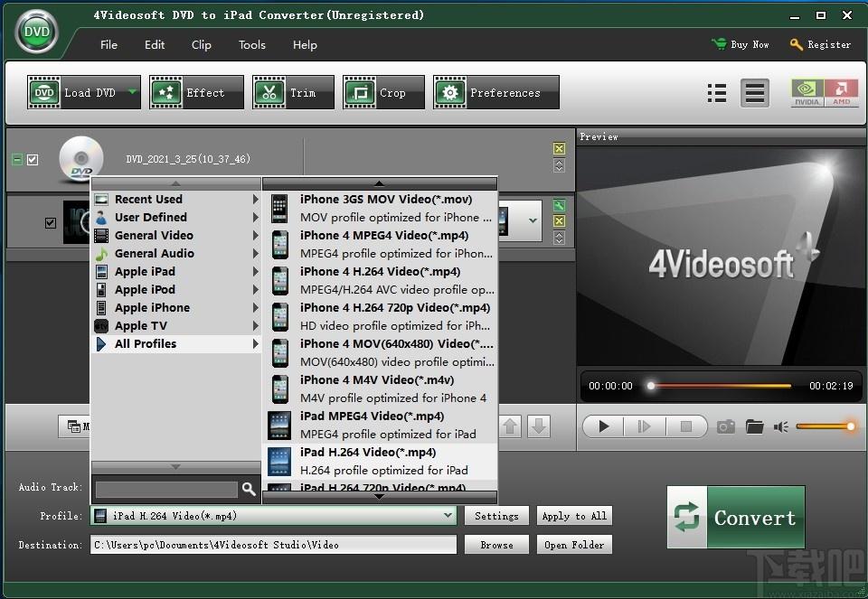Expand User Defined category

click(176, 218)
